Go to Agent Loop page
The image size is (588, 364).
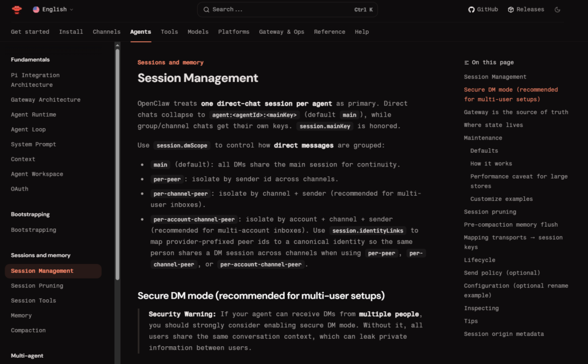28,130
